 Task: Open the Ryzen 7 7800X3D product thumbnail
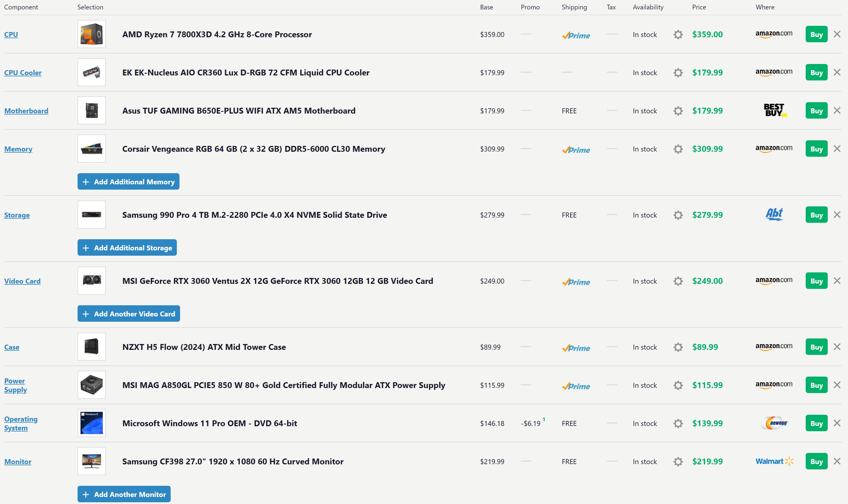(x=91, y=34)
